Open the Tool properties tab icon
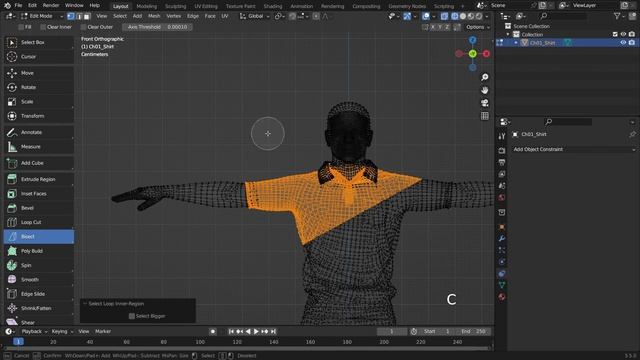640x360 pixels. pos(502,136)
